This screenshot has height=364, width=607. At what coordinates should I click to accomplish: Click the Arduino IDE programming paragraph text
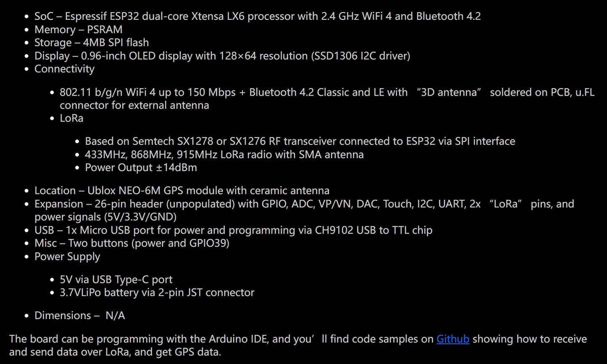(x=298, y=345)
